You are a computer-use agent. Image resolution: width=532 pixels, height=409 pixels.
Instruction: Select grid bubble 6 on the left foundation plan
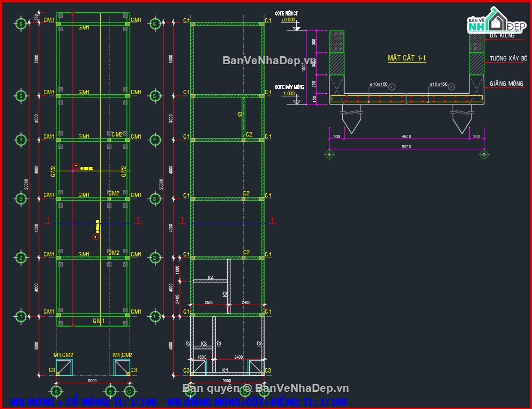pos(21,24)
